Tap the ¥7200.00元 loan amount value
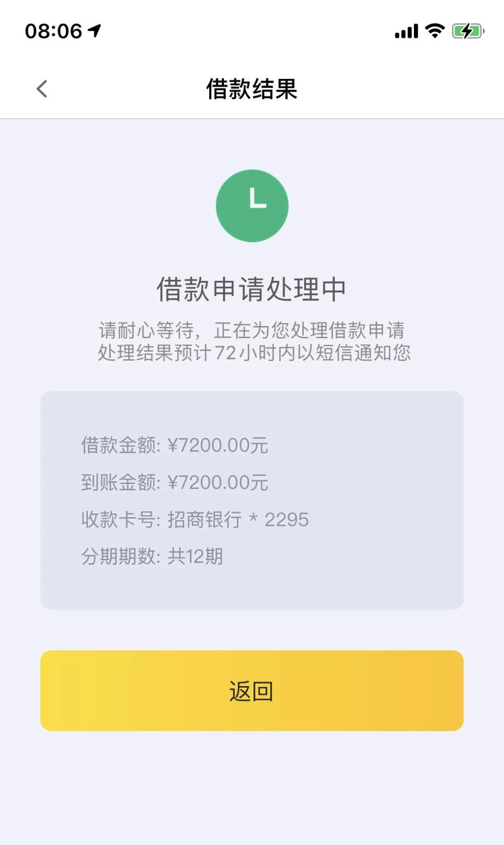 [217, 445]
